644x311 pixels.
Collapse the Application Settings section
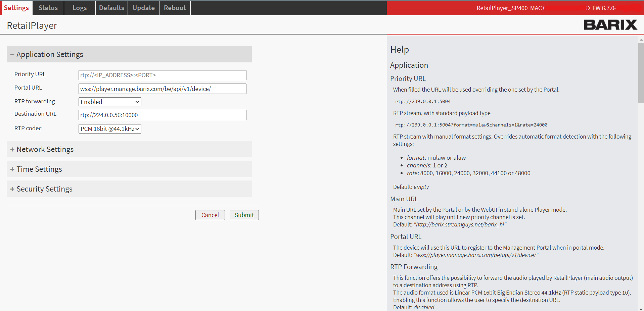[x=50, y=54]
